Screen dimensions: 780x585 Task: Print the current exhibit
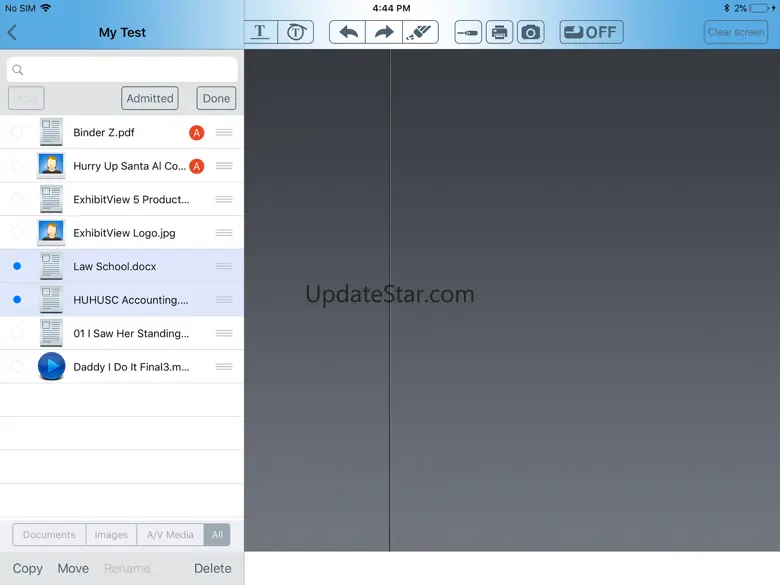[499, 33]
